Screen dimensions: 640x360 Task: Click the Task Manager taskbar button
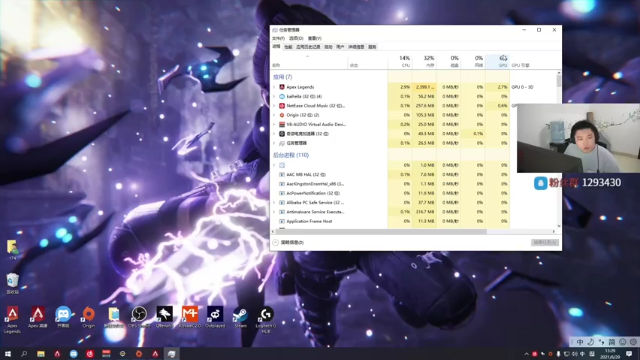coord(171,353)
